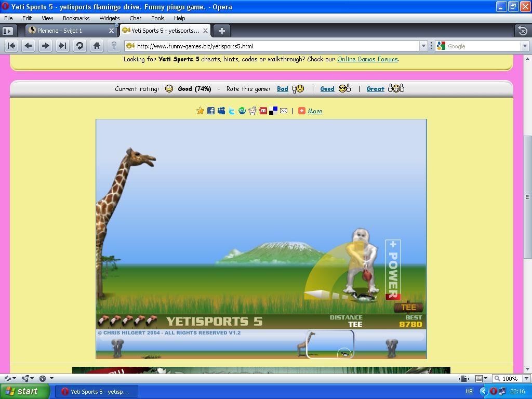
Task: Click the Yeti Sports 5 taskbar button
Action: [96, 392]
